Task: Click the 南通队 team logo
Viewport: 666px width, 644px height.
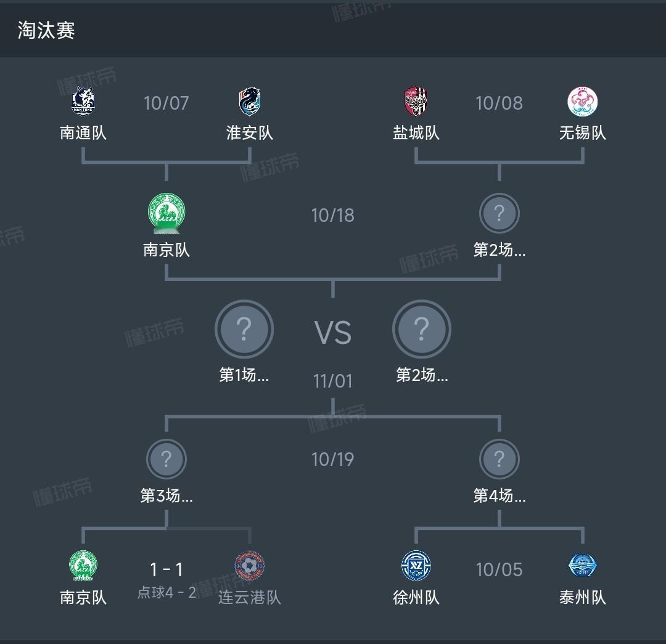Action: point(83,102)
